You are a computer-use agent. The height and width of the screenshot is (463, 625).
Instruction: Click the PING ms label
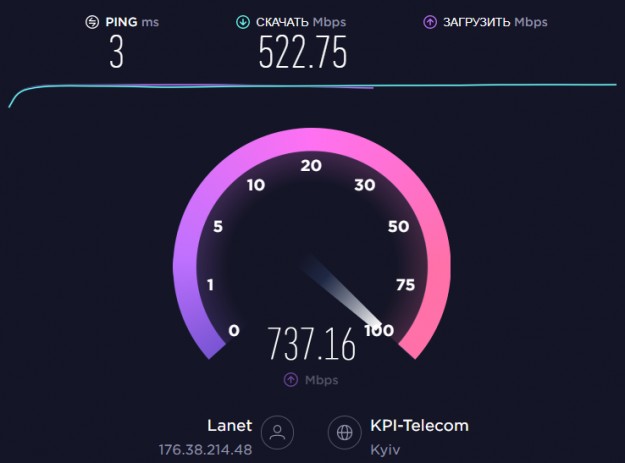click(132, 22)
